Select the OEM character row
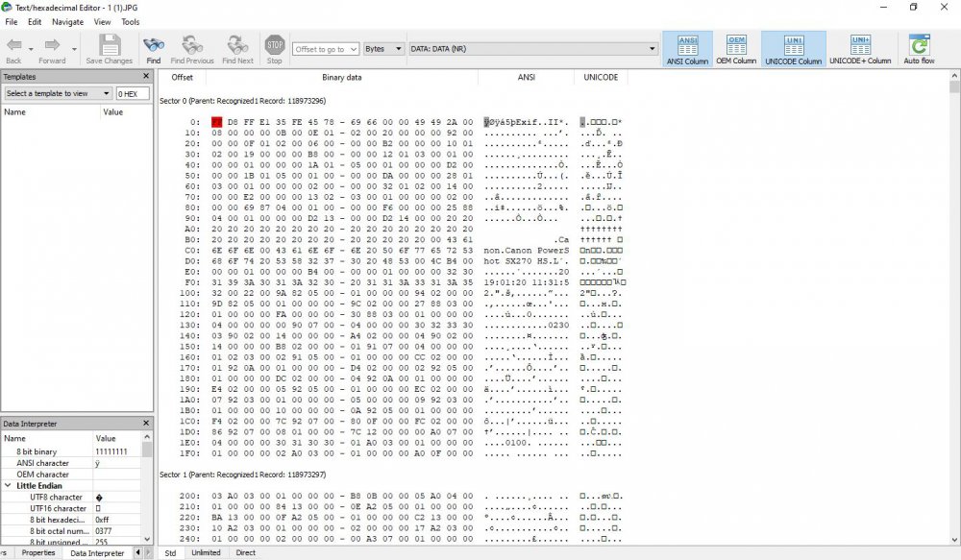961x560 pixels. [71, 475]
